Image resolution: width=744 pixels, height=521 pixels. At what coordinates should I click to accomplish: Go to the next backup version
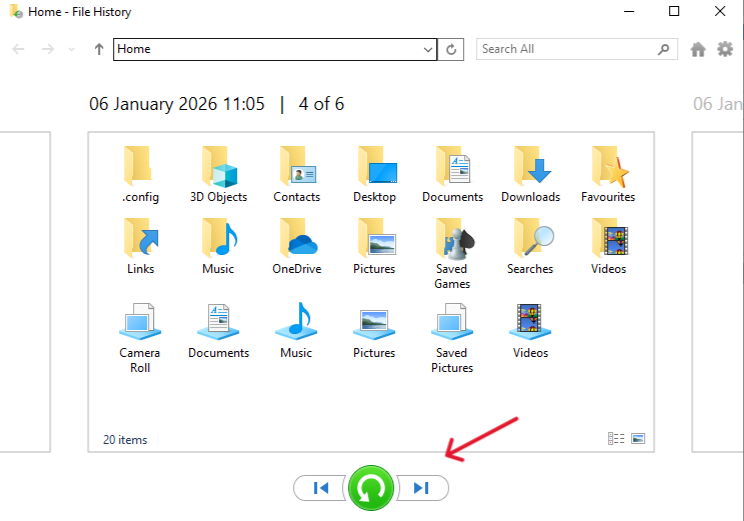pyautogui.click(x=421, y=488)
